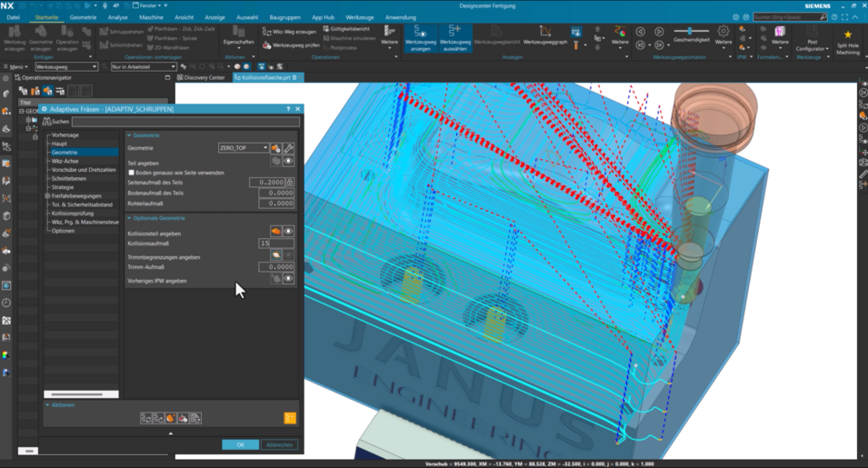Click the binoculars Suchen icon in dialog
Image resolution: width=868 pixels, height=468 pixels.
(x=47, y=121)
